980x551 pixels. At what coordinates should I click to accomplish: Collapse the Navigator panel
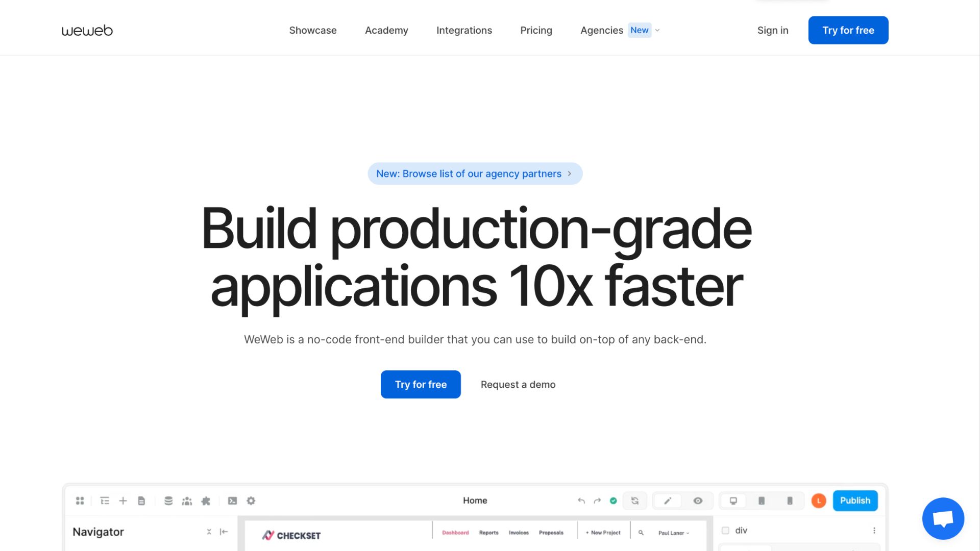[x=224, y=532]
